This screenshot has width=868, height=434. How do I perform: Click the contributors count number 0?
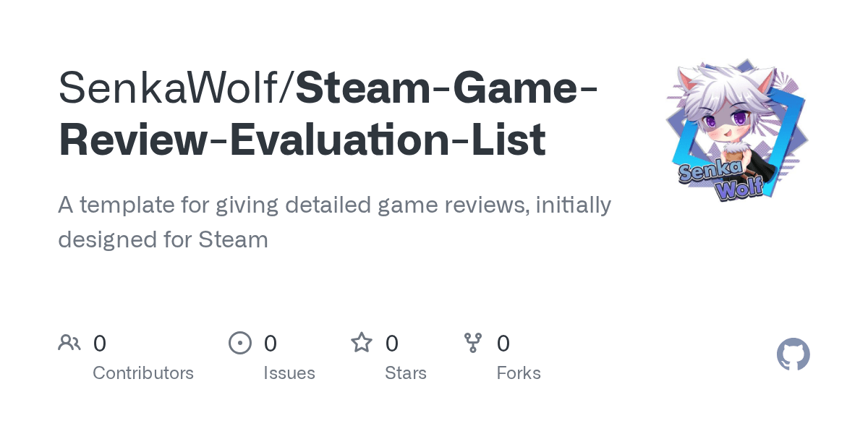pos(100,344)
